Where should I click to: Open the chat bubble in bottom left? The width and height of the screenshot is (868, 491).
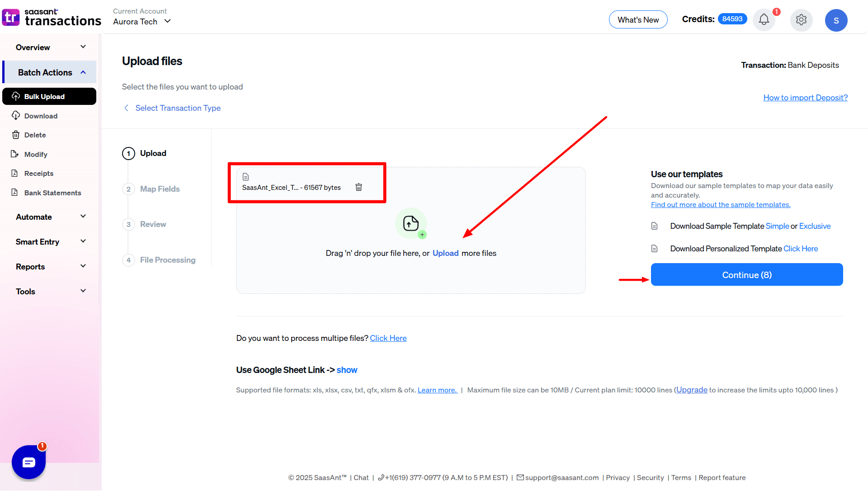tap(28, 462)
